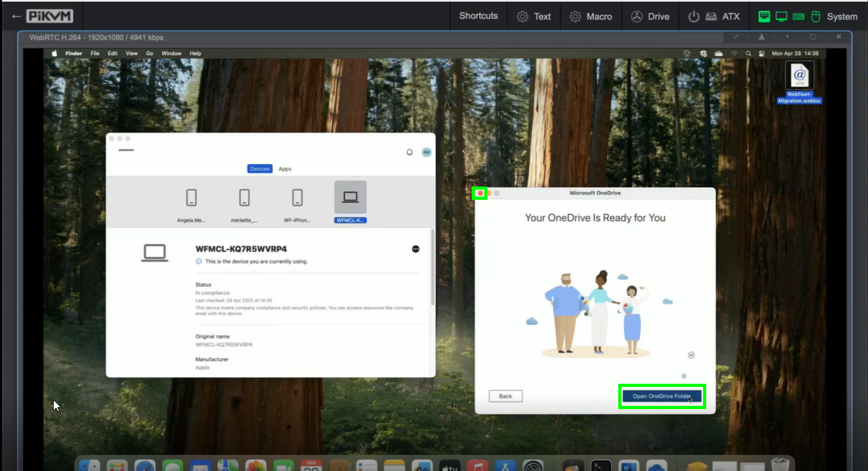Click the stream window full-screen arrows icon

(x=736, y=37)
